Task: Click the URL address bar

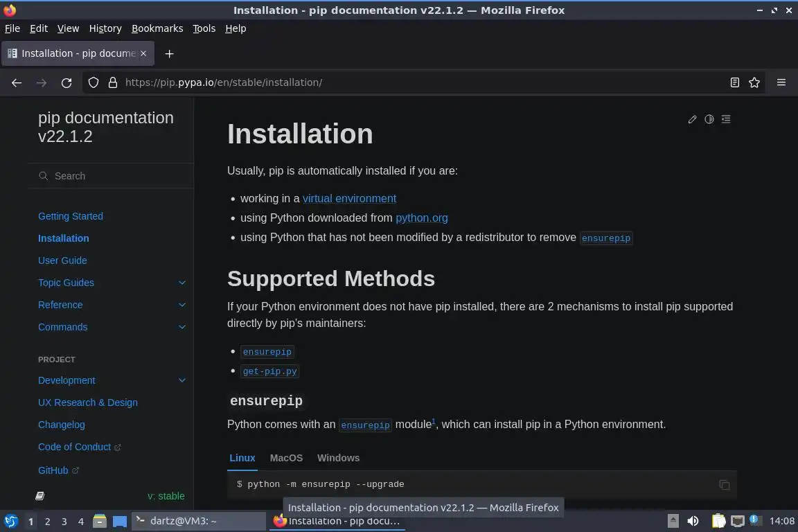Action: (x=423, y=82)
